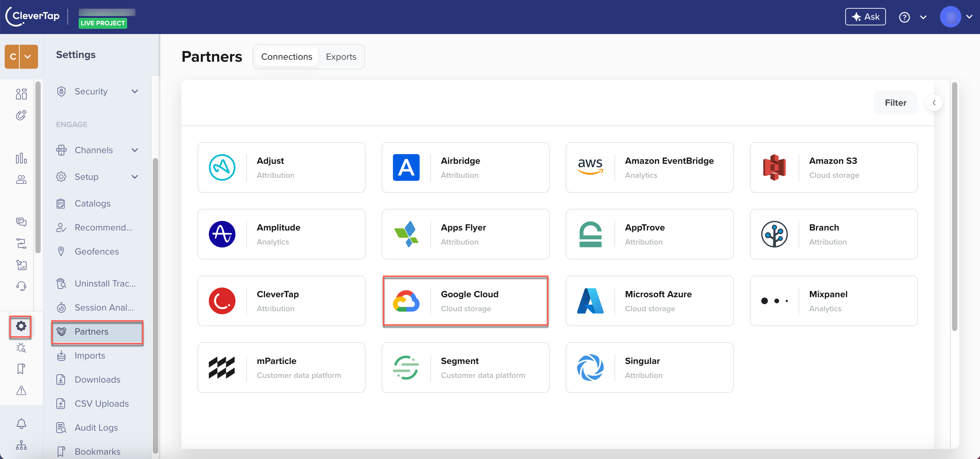Screen dimensions: 980x459
Task: Click the Amplitude logo
Action: tap(222, 234)
